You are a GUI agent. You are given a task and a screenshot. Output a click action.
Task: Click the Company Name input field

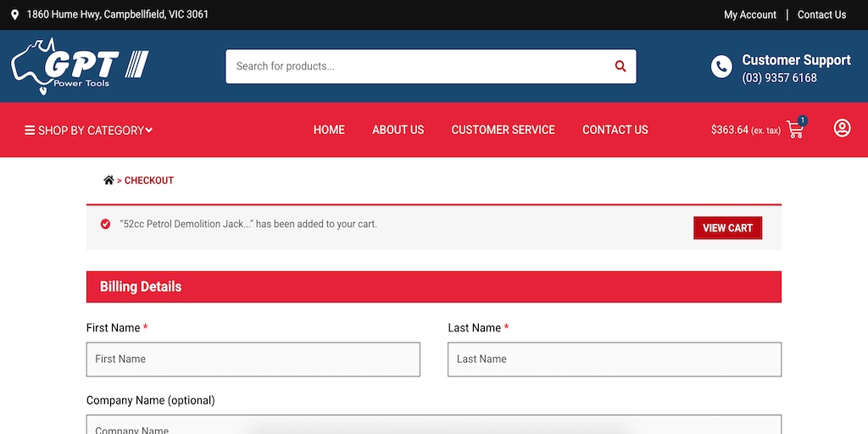point(433,426)
